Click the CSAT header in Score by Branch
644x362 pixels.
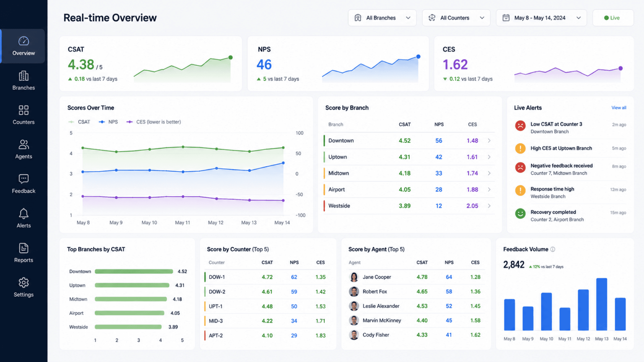click(405, 124)
